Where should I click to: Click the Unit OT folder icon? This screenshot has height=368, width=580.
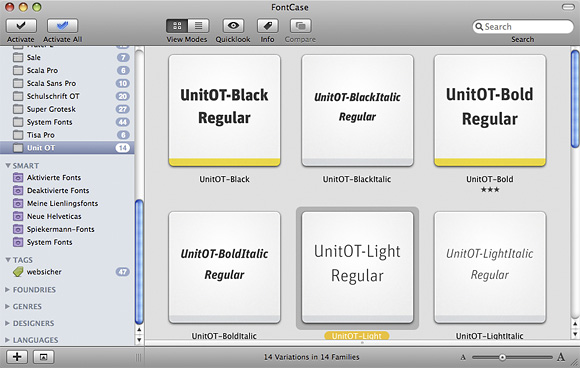click(18, 148)
